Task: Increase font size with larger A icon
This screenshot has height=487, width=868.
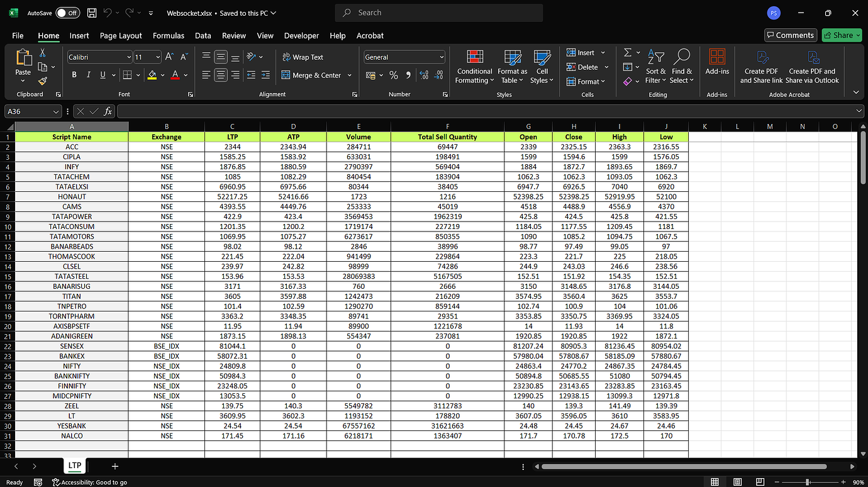Action: (x=169, y=57)
